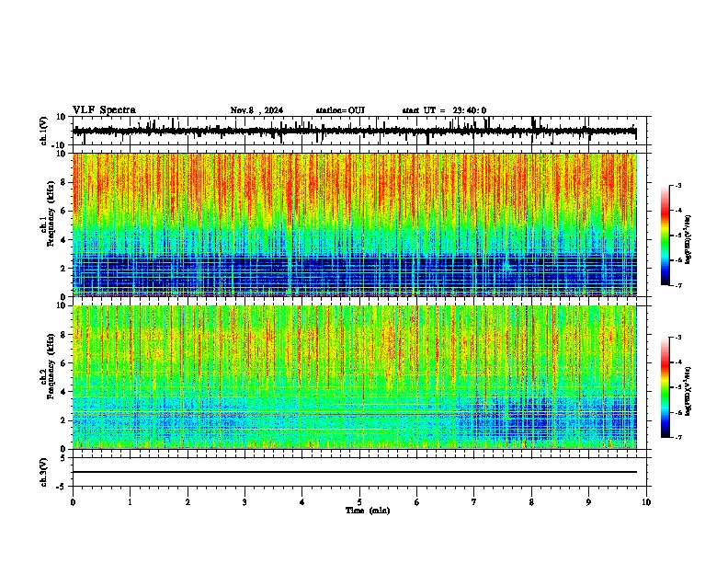Click the ch.2 spectrogram panel
728x563 pixels.
pos(354,377)
